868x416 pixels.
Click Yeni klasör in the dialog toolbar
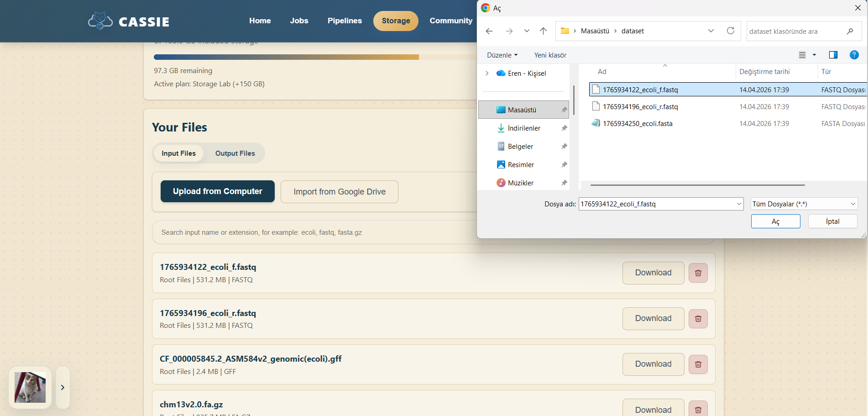[550, 55]
